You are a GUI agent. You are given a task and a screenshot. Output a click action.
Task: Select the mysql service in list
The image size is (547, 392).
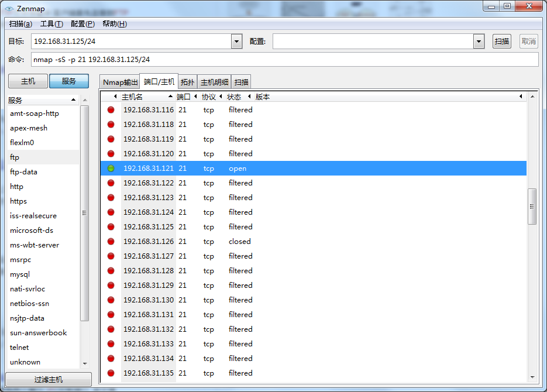point(43,274)
